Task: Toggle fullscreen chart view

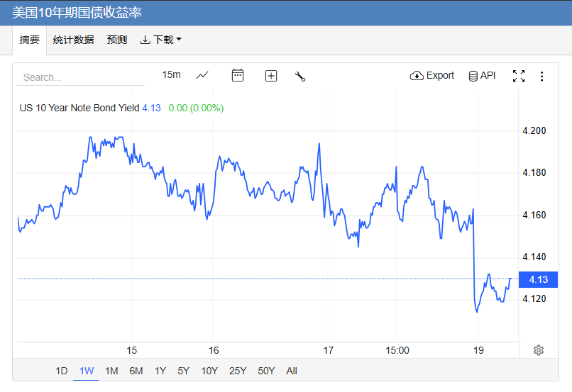Action: tap(519, 76)
